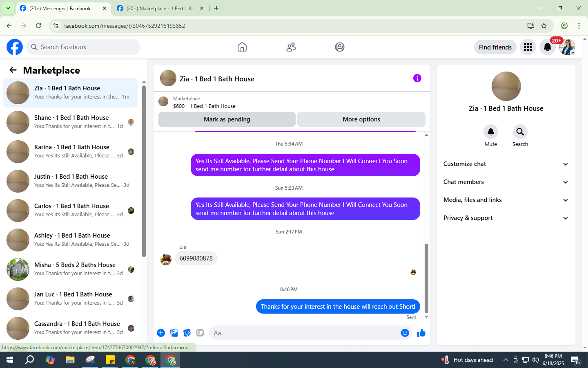Expand Media, files and links section
588x368 pixels.
506,200
